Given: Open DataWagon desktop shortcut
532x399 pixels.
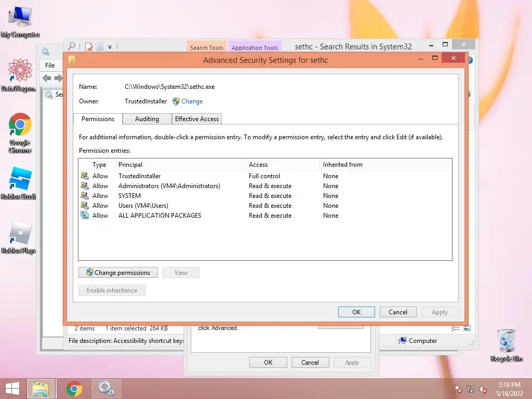Looking at the screenshot, I should [19, 75].
